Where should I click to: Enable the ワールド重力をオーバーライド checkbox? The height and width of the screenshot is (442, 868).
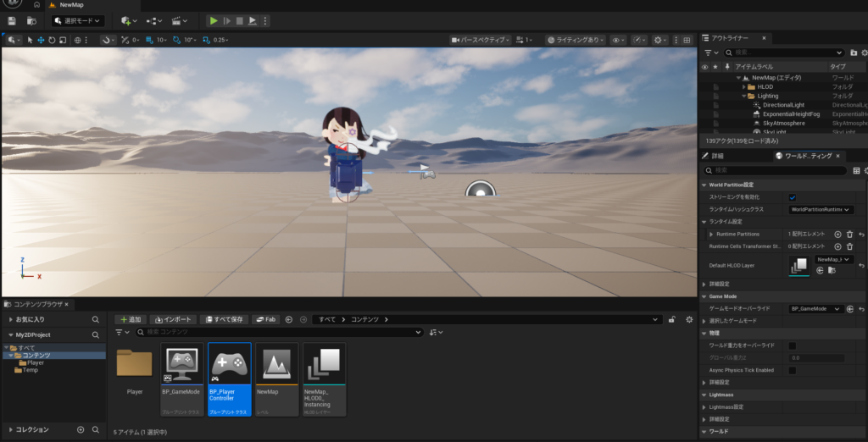pyautogui.click(x=793, y=345)
